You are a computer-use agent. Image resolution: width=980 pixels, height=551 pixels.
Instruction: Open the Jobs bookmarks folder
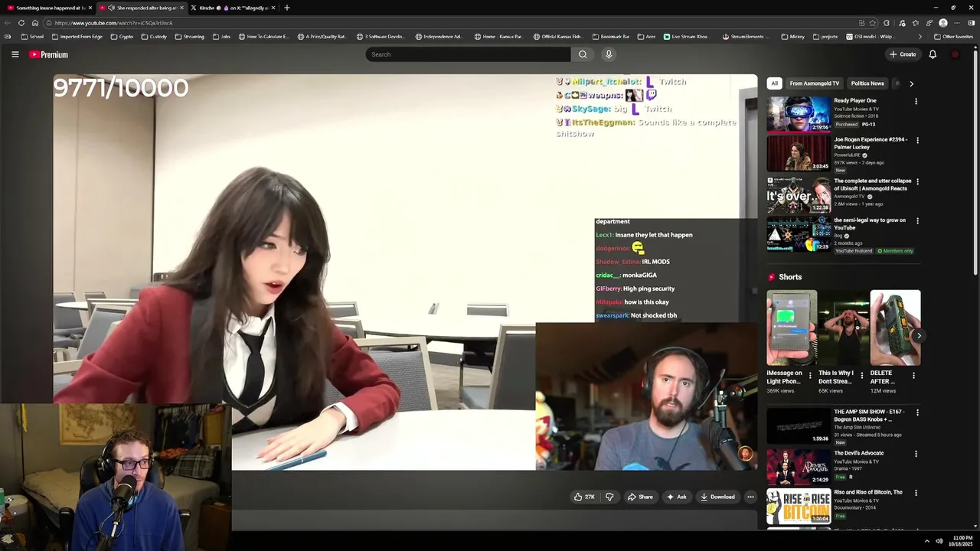[x=221, y=37]
